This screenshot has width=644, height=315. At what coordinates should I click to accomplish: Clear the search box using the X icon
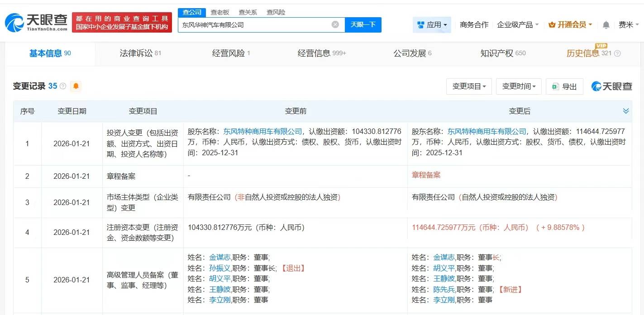pos(334,25)
